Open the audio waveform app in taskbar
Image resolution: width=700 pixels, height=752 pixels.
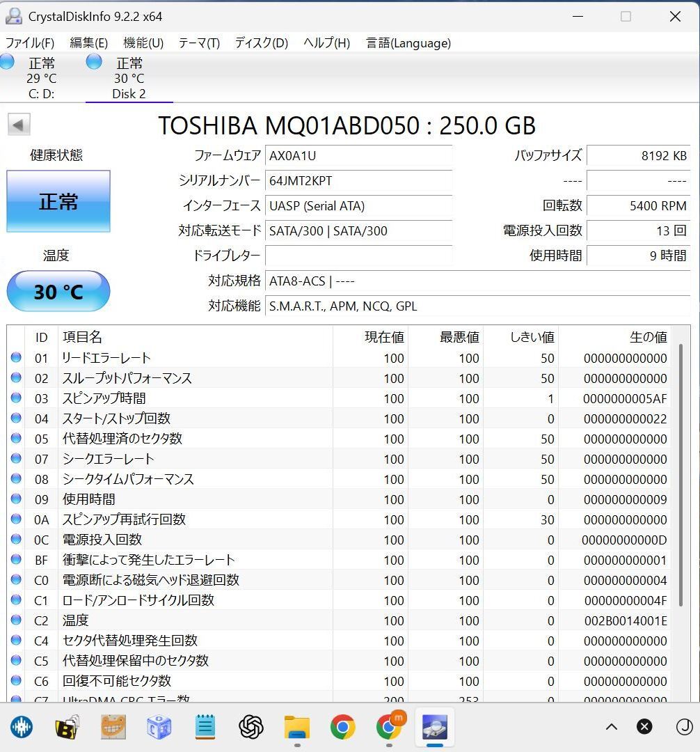click(21, 727)
